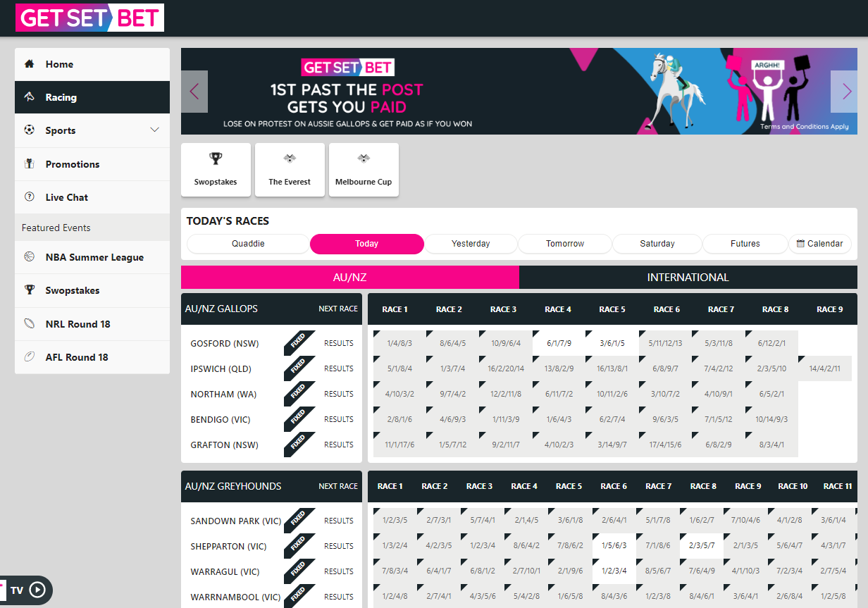Screen dimensions: 868x608
Task: Click the NBA Summer League basketball icon
Action: point(29,257)
